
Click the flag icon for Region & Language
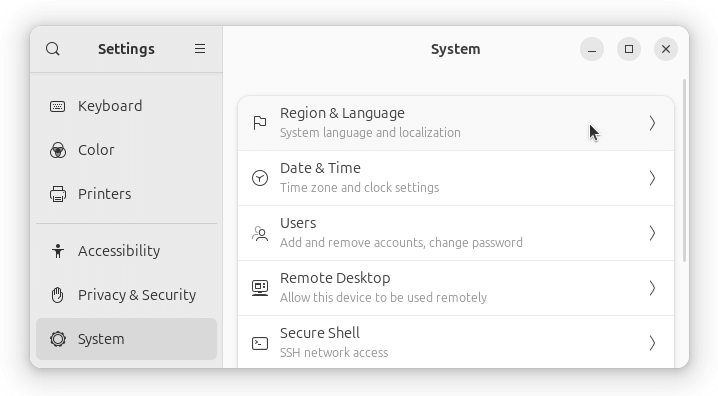point(260,123)
